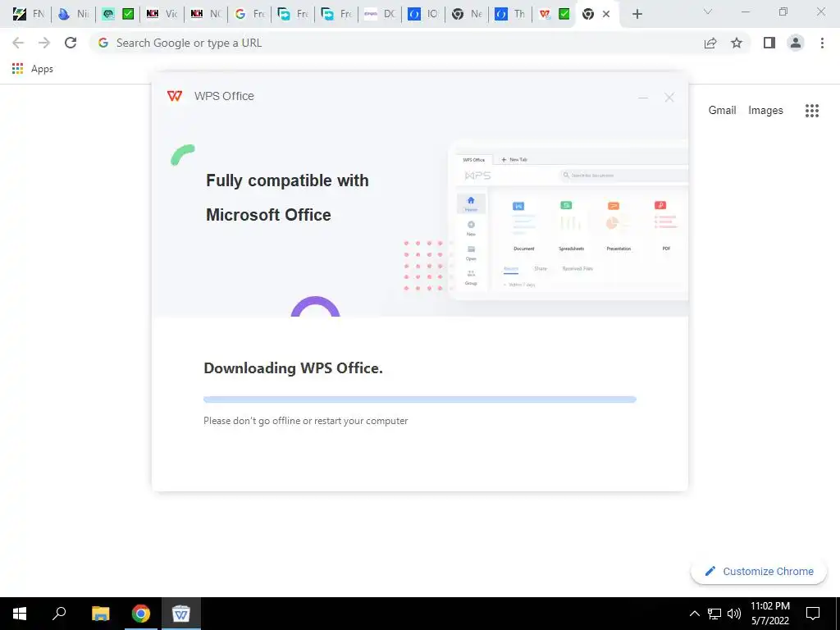Image resolution: width=840 pixels, height=630 pixels.
Task: Open the Images link
Action: click(765, 111)
